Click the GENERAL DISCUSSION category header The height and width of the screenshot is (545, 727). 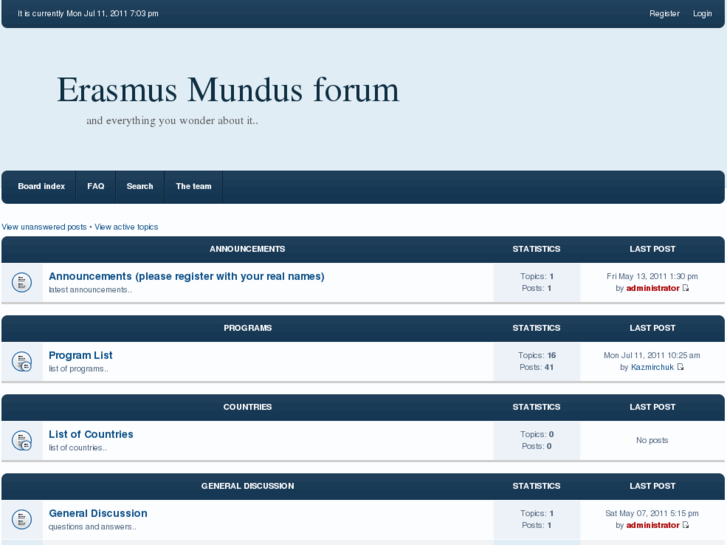pyautogui.click(x=248, y=486)
